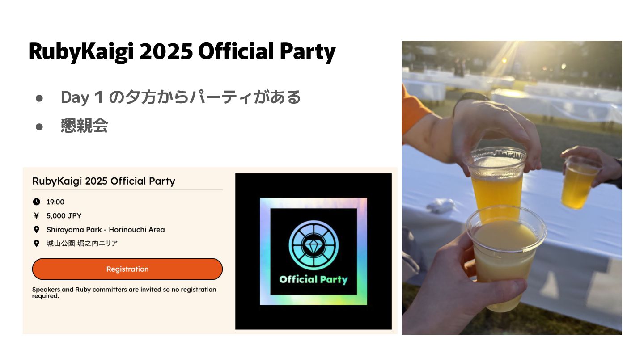Click the Shiroyama Park - Horinouchi Area text
644x362 pixels.
click(x=106, y=230)
